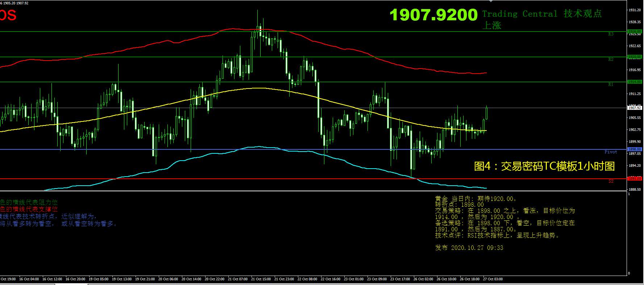Click the '26 Oct 02:00' time label
The image size is (644, 285).
tap(423, 279)
